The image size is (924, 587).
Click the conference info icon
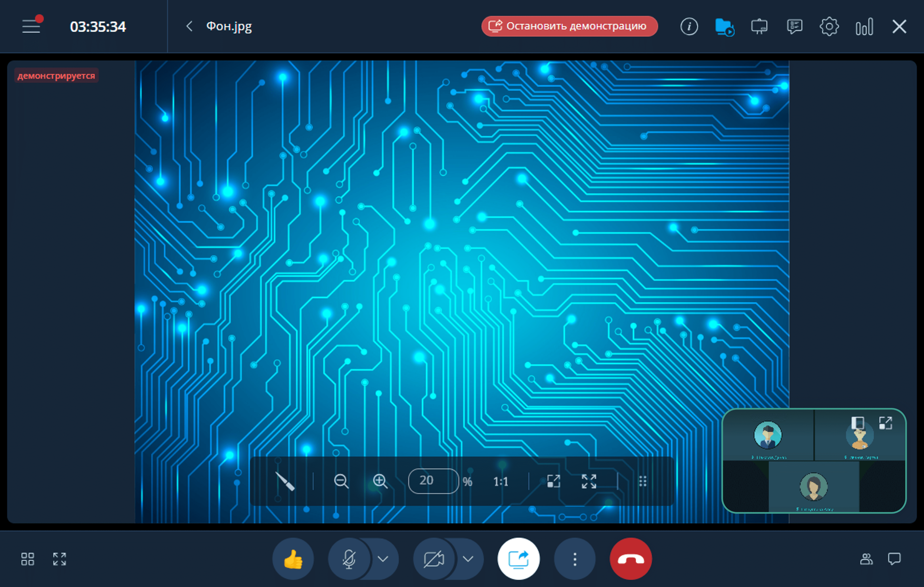click(689, 27)
